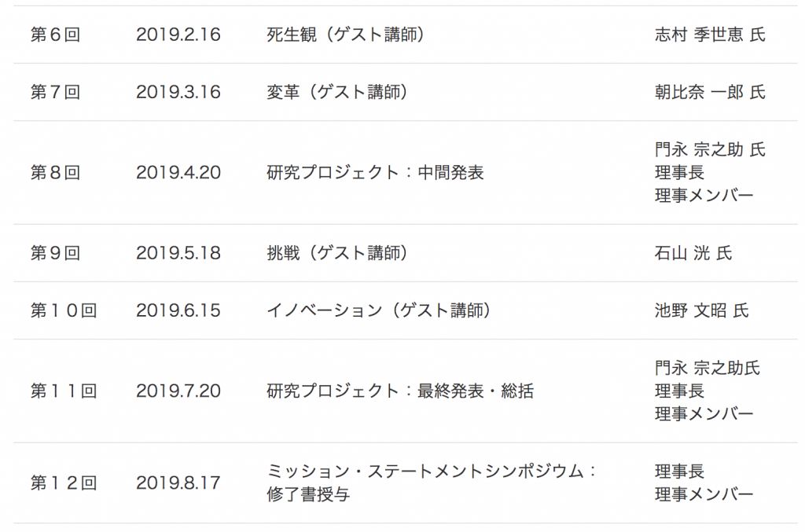805x532 pixels.
Task: Click lecturer name 池野 文昭 氏
Action: (701, 310)
